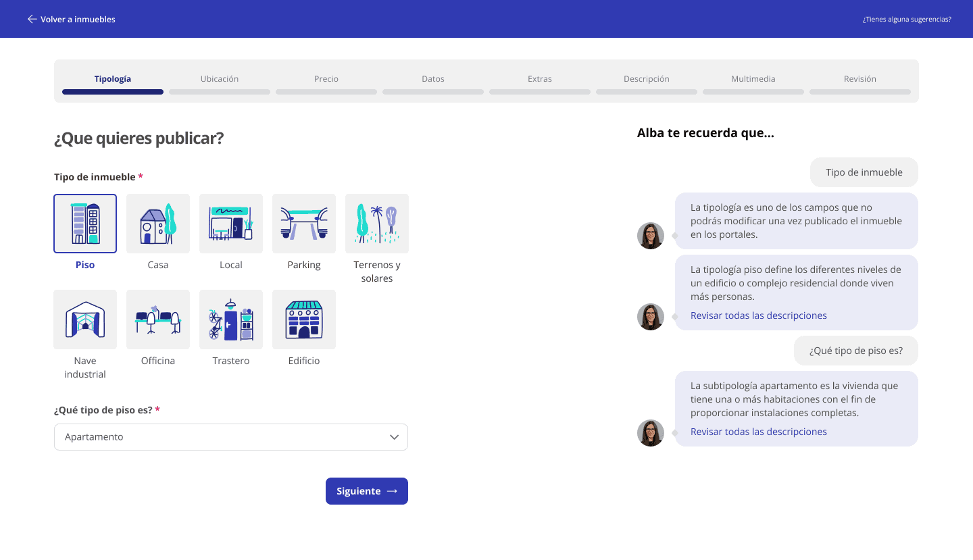The image size is (973, 560).
Task: Go to the Descripción step
Action: (647, 79)
